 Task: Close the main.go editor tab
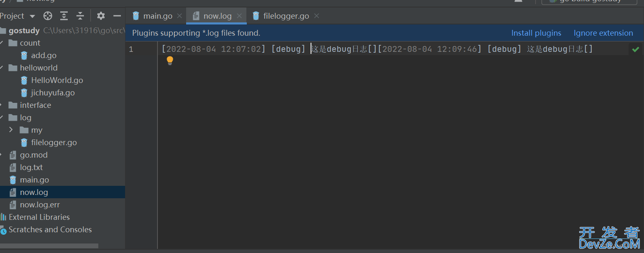(179, 16)
